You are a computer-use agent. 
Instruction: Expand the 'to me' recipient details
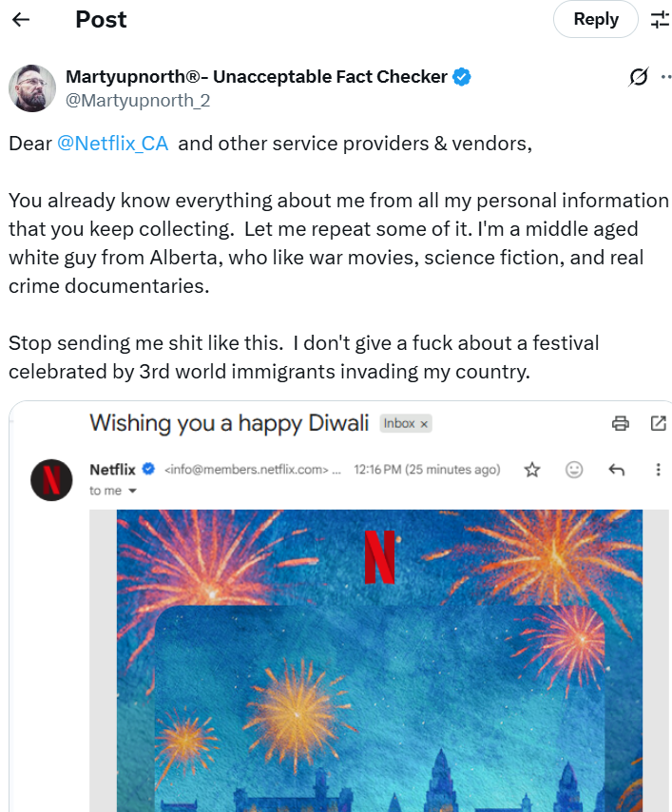pyautogui.click(x=132, y=492)
